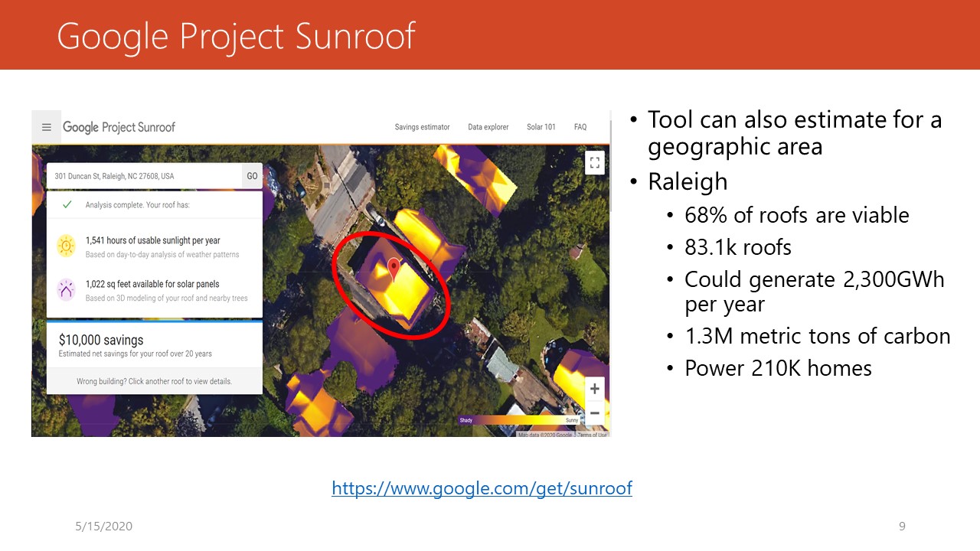Click 'Analysis complete. Your roof has:' text
Viewport: 980px width, 551px height.
click(x=138, y=205)
